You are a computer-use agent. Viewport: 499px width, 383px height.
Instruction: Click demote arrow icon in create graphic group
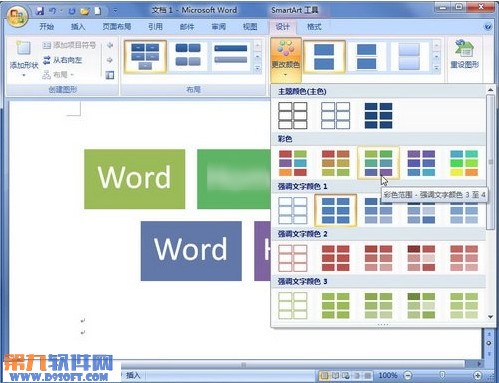(x=110, y=60)
